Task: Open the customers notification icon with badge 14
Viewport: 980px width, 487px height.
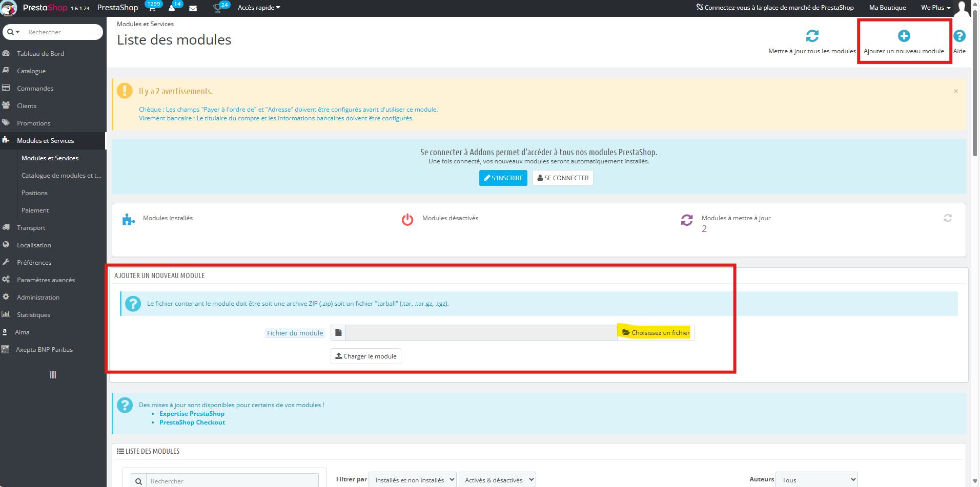Action: (x=172, y=8)
